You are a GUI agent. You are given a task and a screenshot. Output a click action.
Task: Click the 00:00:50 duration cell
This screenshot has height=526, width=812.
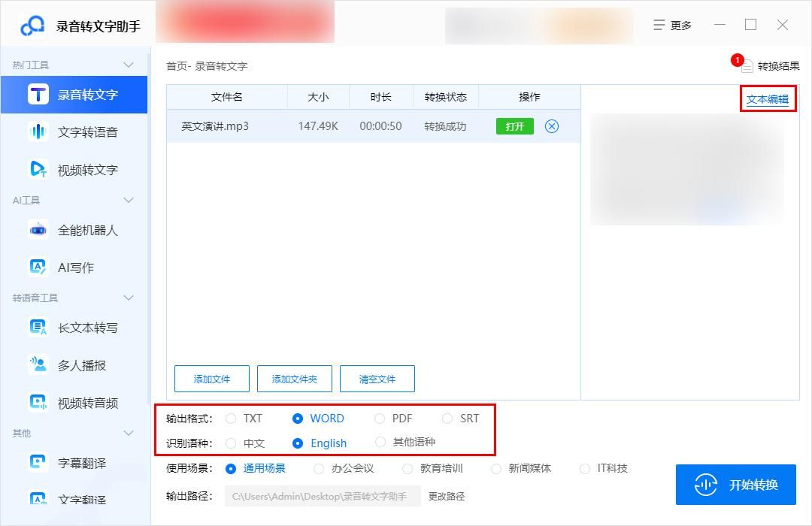[x=380, y=125]
